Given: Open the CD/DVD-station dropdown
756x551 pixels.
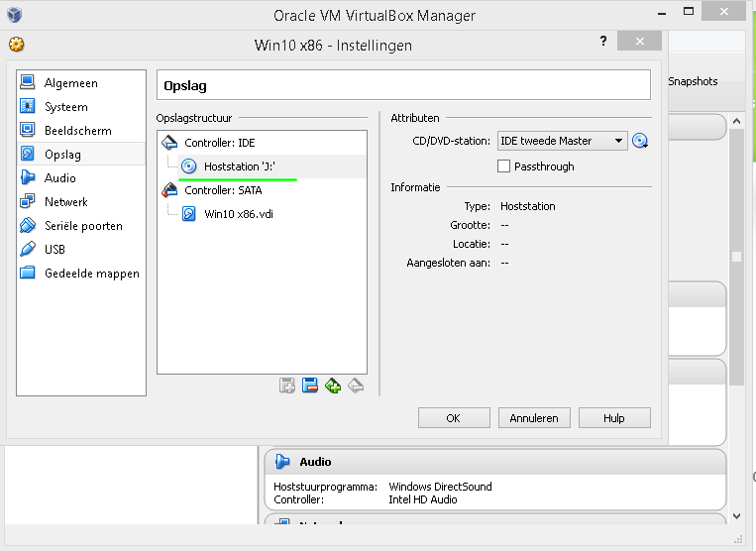Looking at the screenshot, I should click(x=562, y=141).
